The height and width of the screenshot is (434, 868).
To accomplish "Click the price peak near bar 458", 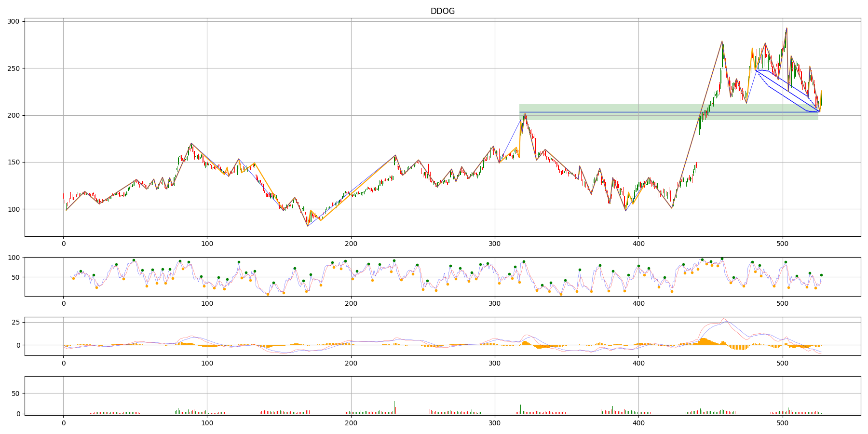I will coord(722,41).
